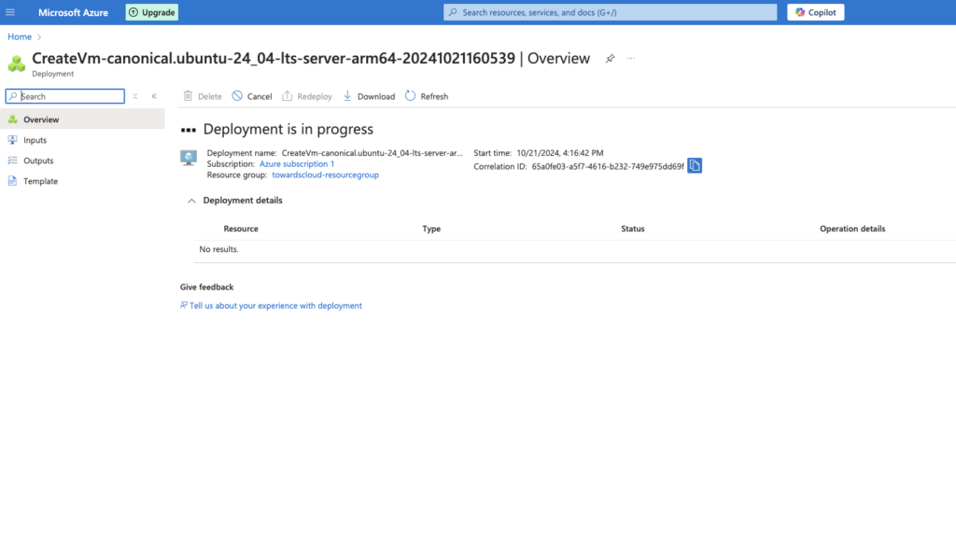Focus the sidebar menu search box
The width and height of the screenshot is (956, 560).
[65, 96]
